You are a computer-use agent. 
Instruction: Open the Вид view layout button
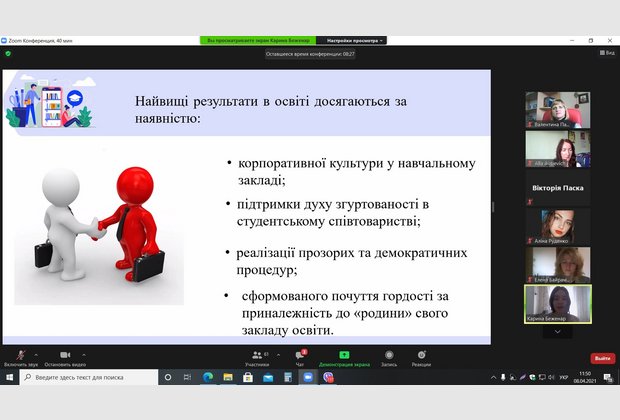(x=607, y=53)
